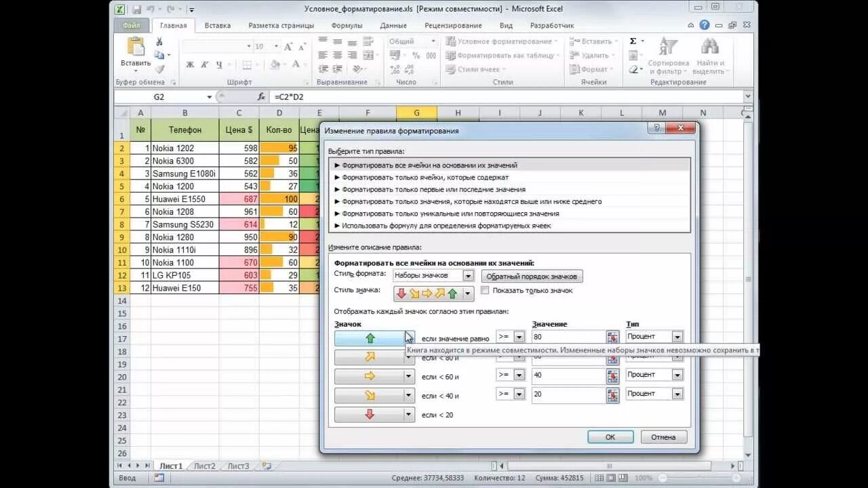
Task: Click the Cut scissors icon
Action: [159, 43]
